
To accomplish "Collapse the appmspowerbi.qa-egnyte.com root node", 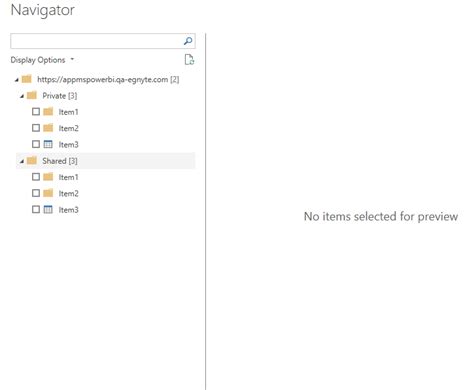I will point(17,80).
